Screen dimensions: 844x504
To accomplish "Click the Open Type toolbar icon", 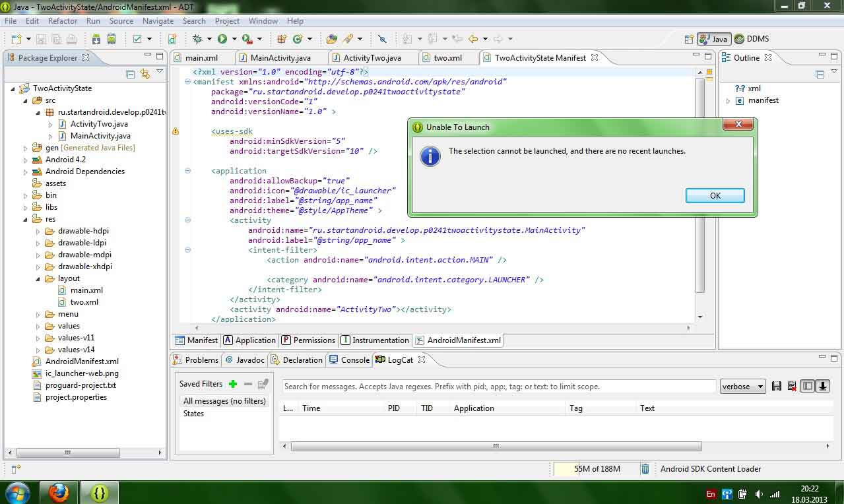I will click(x=332, y=39).
